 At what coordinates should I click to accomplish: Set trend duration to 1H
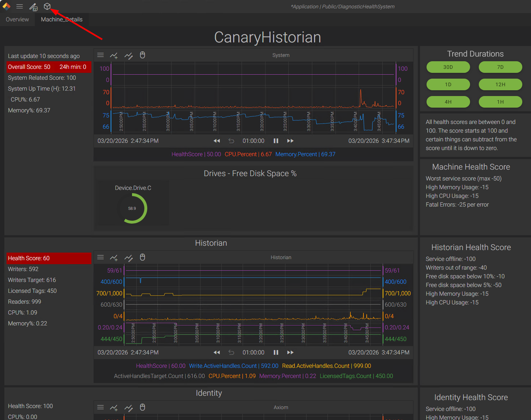point(500,102)
